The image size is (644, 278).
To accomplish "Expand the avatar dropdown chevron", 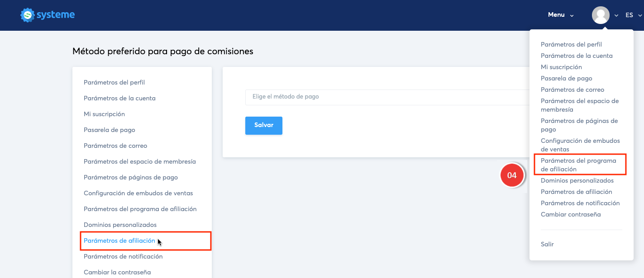I will (x=615, y=15).
